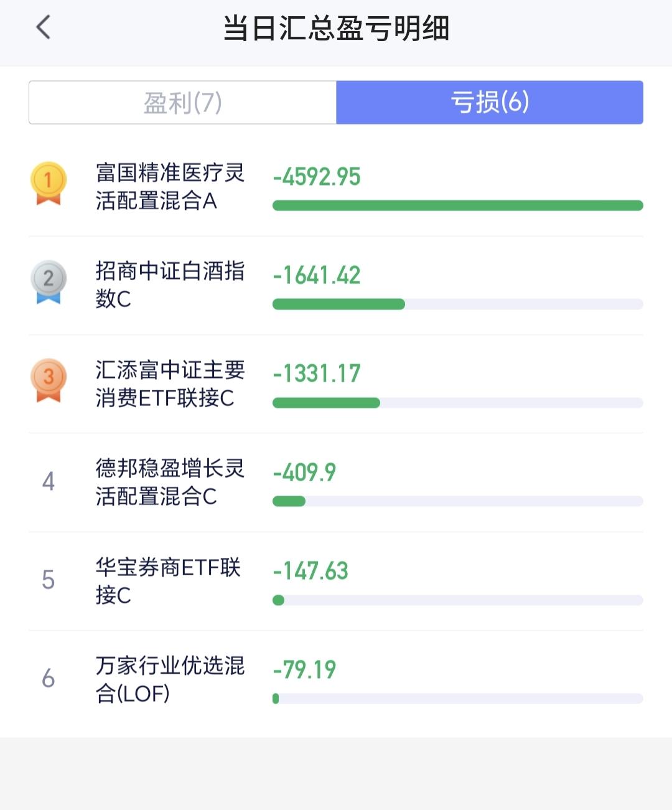Click the -4592.95 loss amount
The width and height of the screenshot is (672, 810).
317,177
